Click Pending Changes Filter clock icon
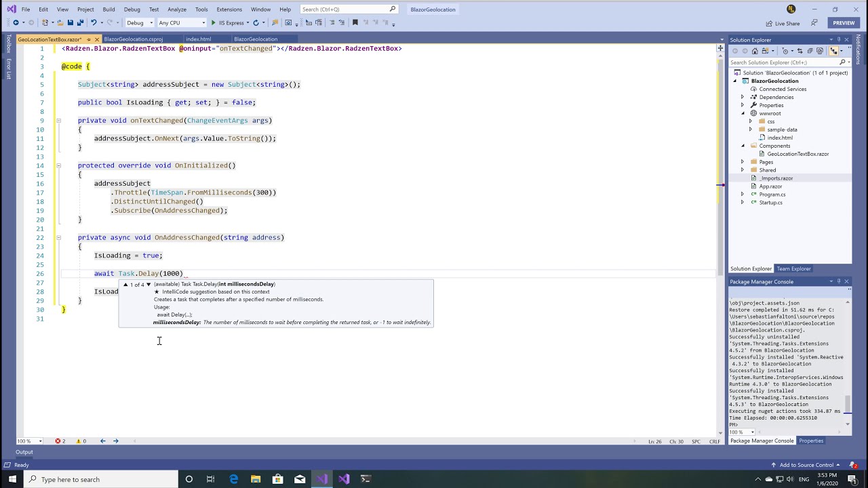The height and width of the screenshot is (488, 868). [785, 51]
